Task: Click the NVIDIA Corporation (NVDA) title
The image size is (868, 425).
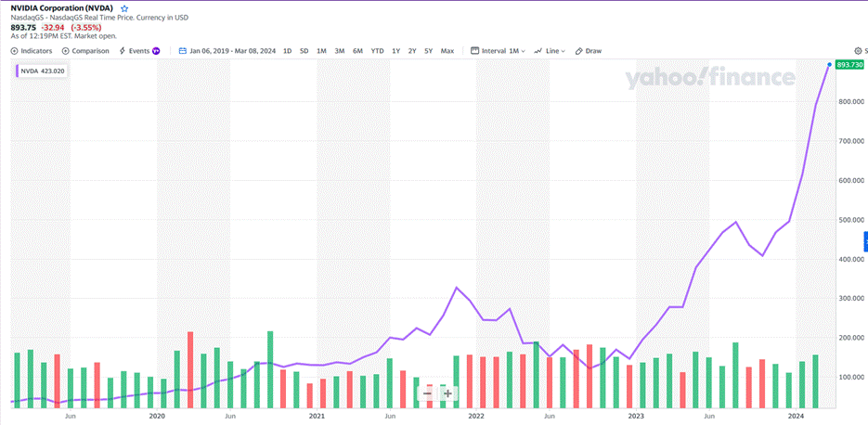Action: [62, 9]
